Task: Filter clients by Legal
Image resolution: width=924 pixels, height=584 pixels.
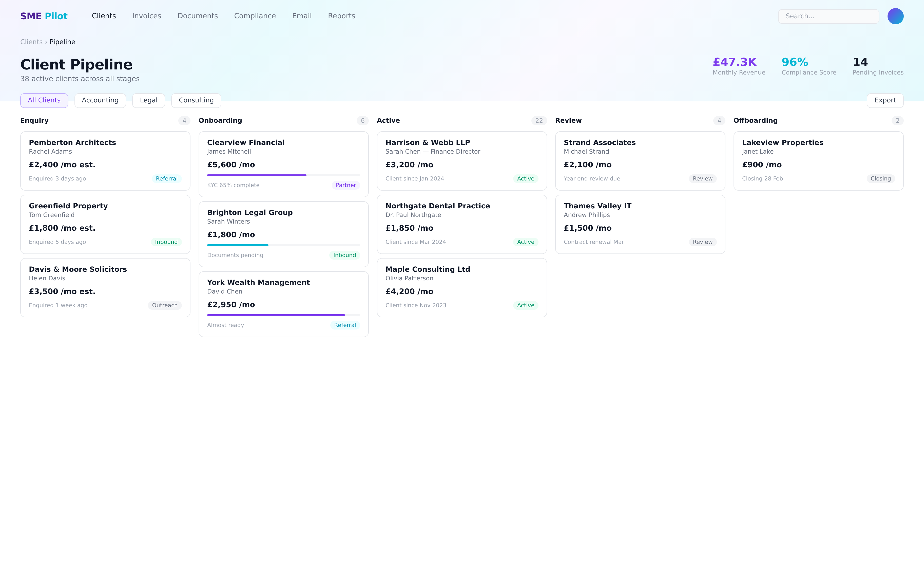Action: pos(148,100)
